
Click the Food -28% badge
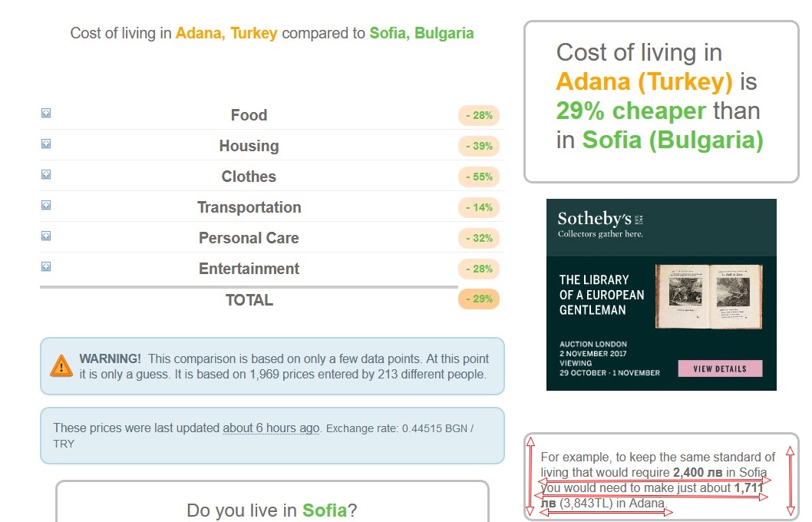479,116
